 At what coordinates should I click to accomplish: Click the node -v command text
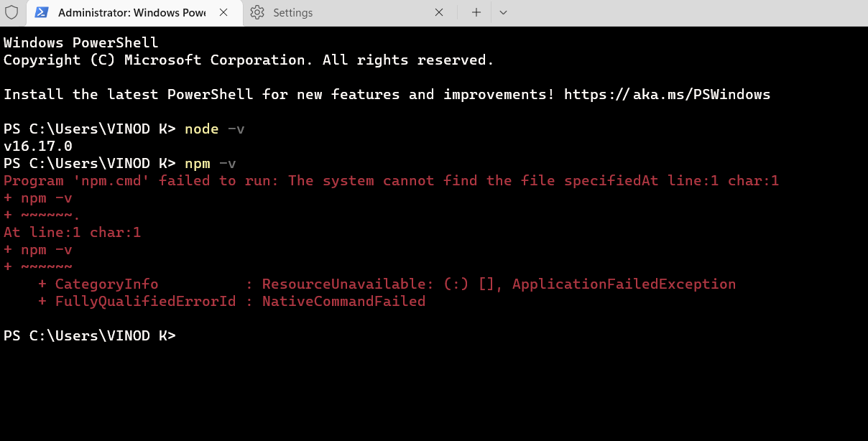coord(213,129)
